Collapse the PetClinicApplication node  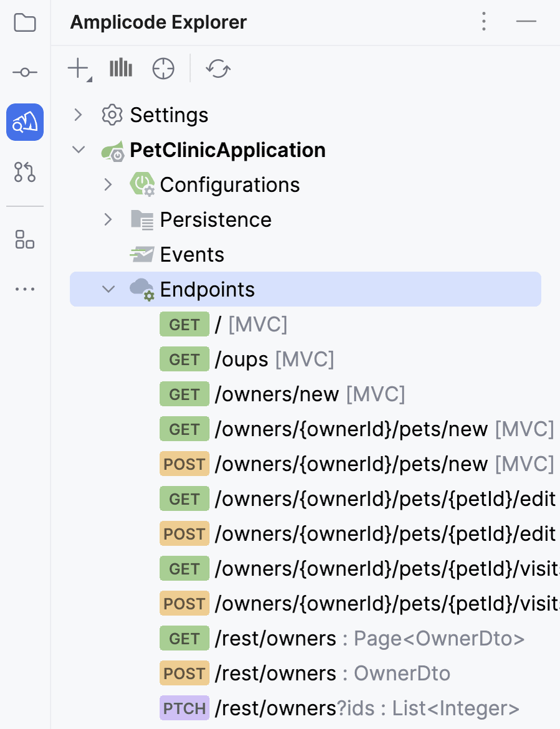tap(78, 150)
